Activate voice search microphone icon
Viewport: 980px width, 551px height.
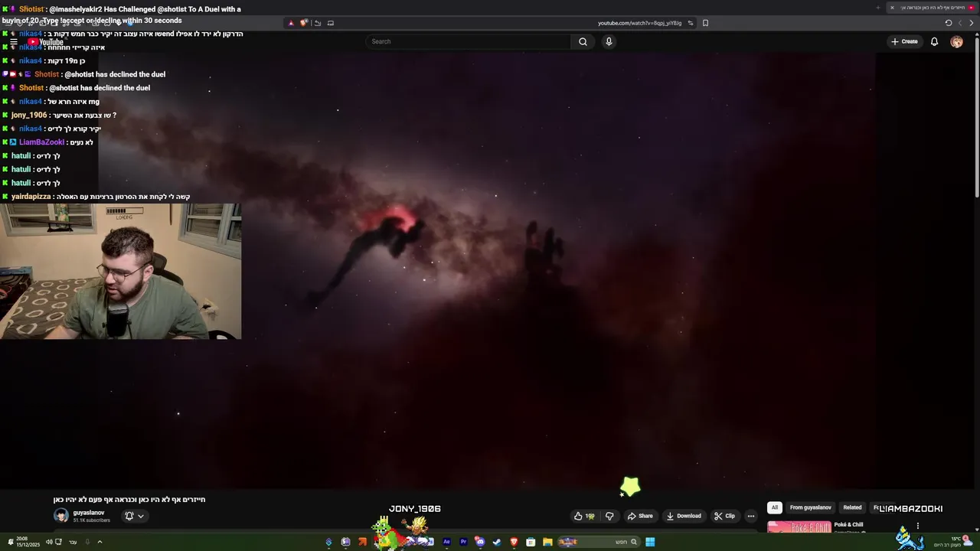coord(609,41)
